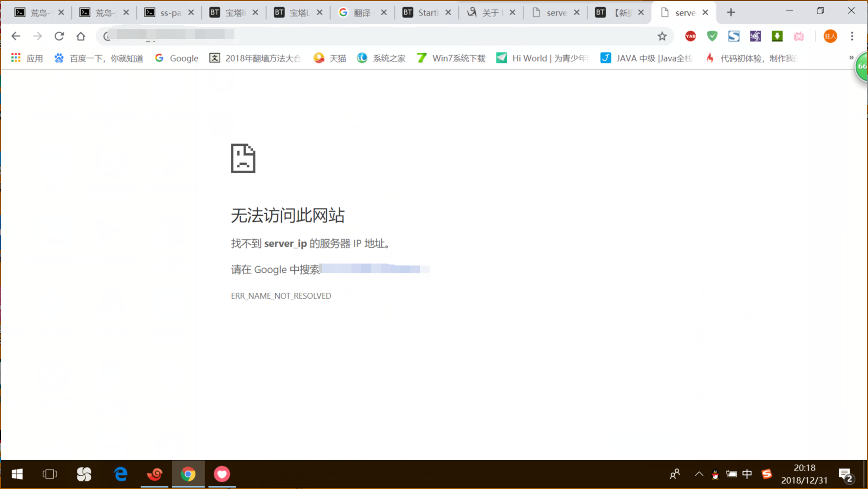Open Task View on taskbar
Viewport: 868px width, 489px height.
coord(50,474)
